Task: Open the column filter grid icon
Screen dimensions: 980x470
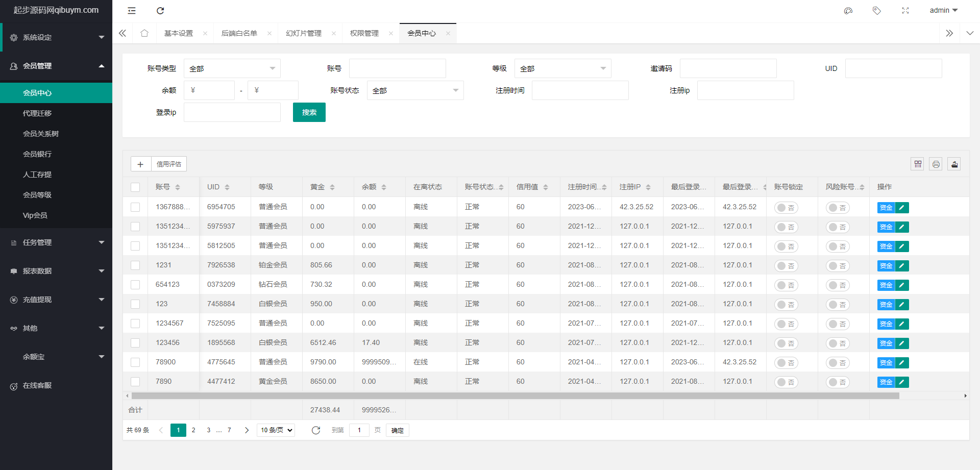Action: [918, 164]
